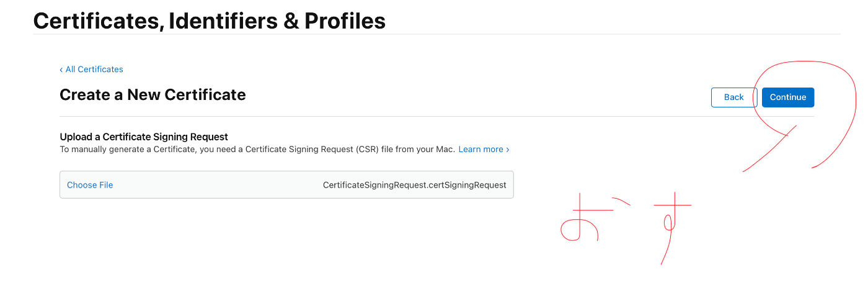Click the Create a New Certificate heading
The width and height of the screenshot is (868, 285).
coord(153,95)
